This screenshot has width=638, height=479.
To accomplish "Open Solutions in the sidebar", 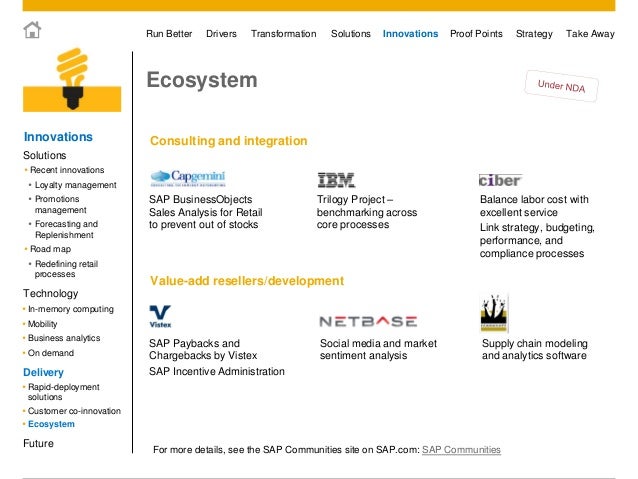I will click(45, 155).
